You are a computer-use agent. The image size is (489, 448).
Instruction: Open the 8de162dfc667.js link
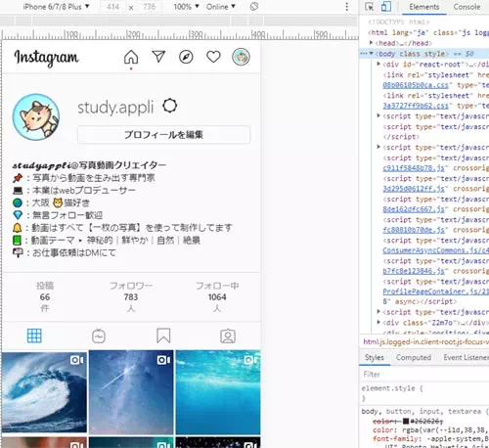[x=414, y=209]
